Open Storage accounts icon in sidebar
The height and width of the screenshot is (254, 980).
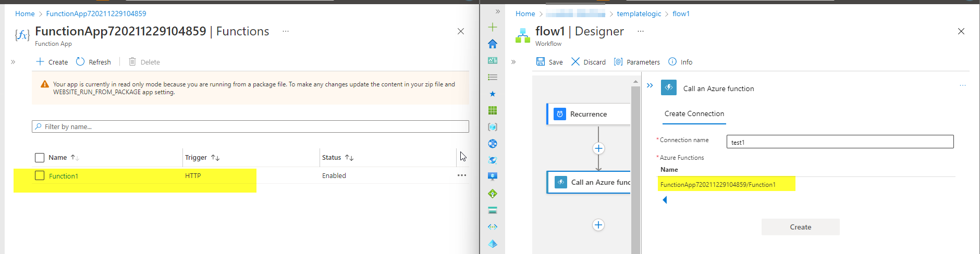(493, 210)
